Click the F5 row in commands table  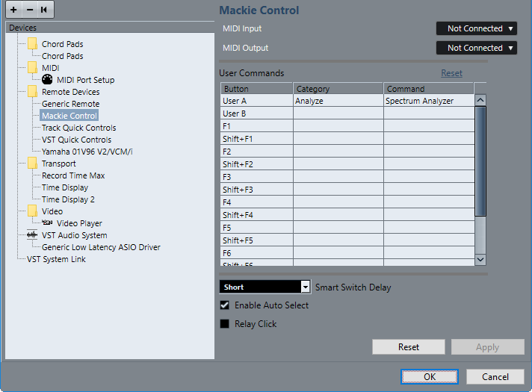[347, 228]
